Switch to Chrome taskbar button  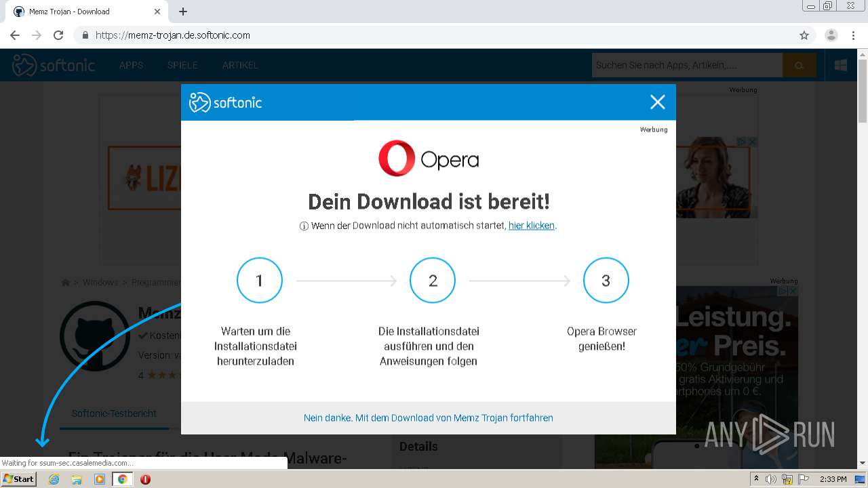[x=122, y=479]
